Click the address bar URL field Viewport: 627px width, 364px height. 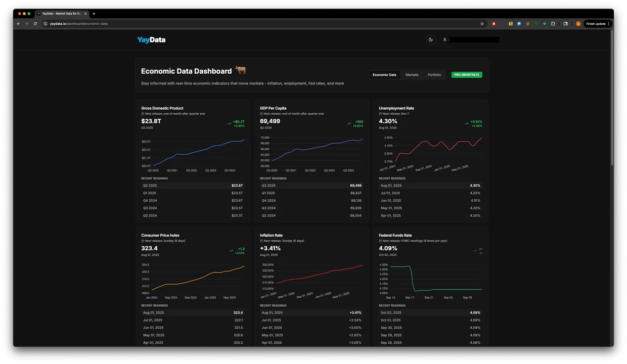[x=253, y=24]
